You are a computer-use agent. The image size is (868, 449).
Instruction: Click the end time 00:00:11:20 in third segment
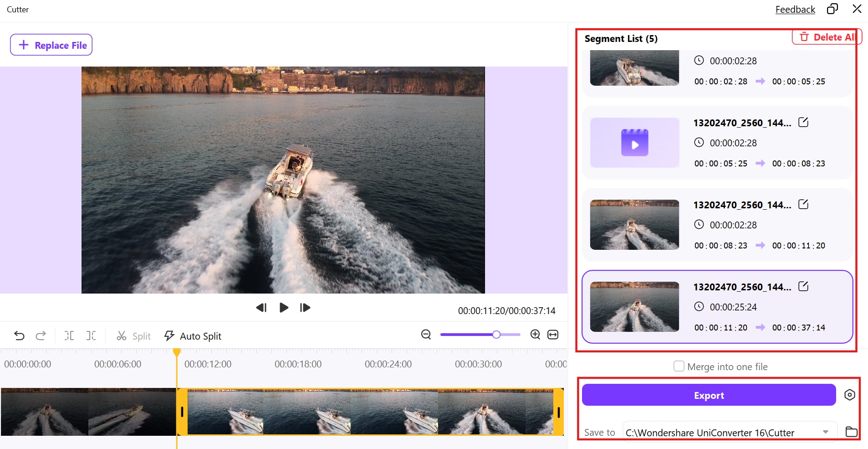point(799,245)
